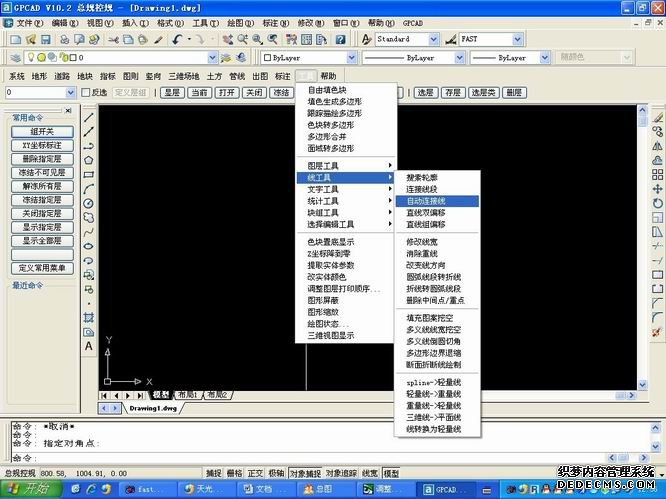The image size is (666, 499).
Task: Open the layer group dropdown showing 0
Action: click(71, 92)
